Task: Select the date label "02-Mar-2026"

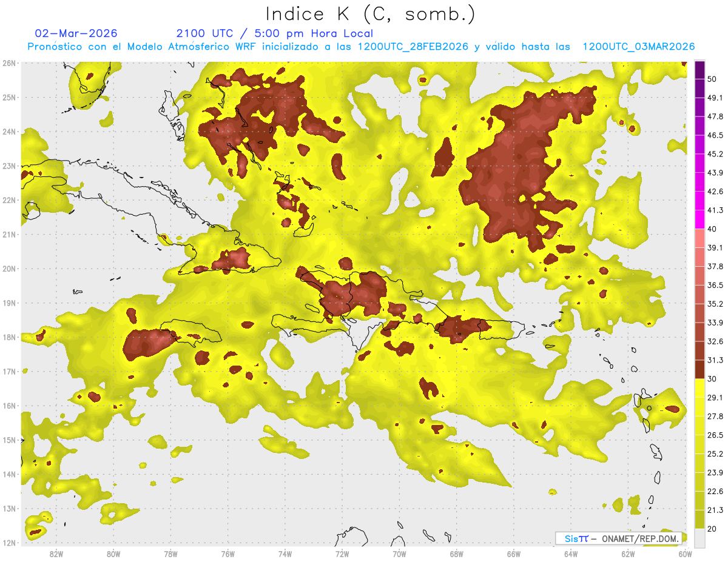Action: pyautogui.click(x=76, y=33)
